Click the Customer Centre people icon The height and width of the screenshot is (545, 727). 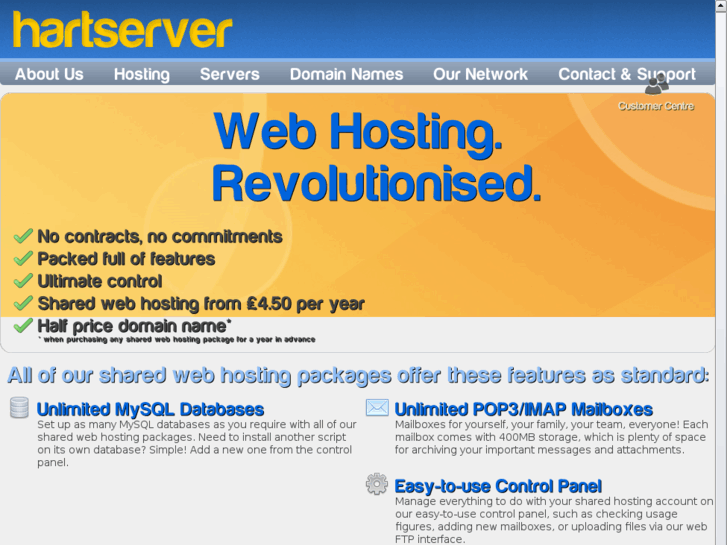pyautogui.click(x=657, y=84)
